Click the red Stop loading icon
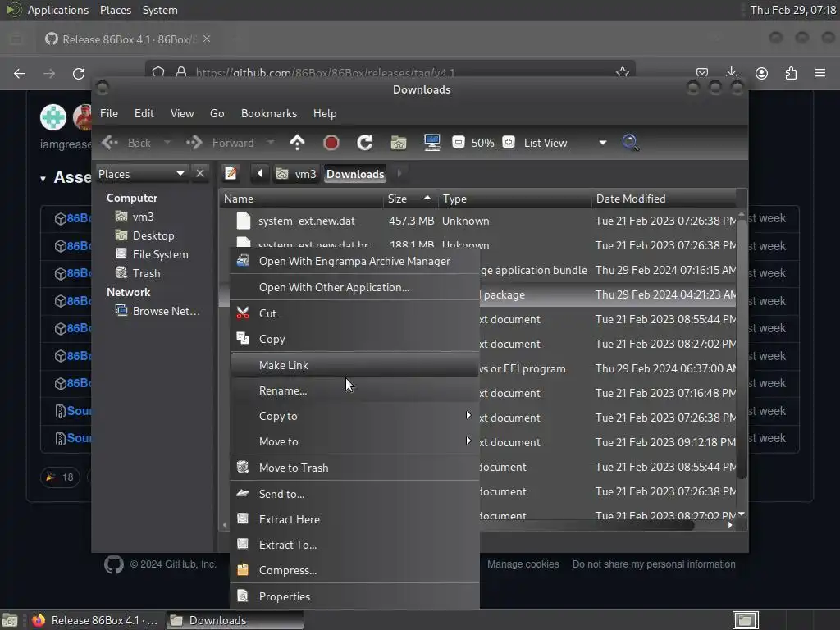Image resolution: width=840 pixels, height=630 pixels. (331, 143)
